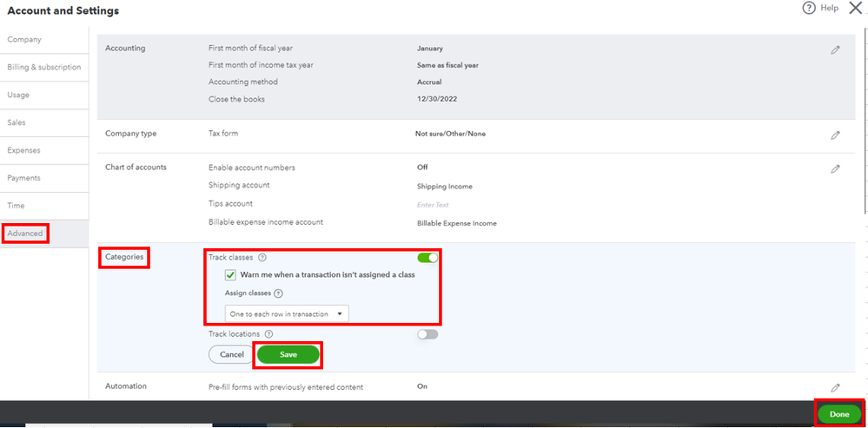The width and height of the screenshot is (868, 428).
Task: Click the Help question mark icon
Action: point(809,8)
